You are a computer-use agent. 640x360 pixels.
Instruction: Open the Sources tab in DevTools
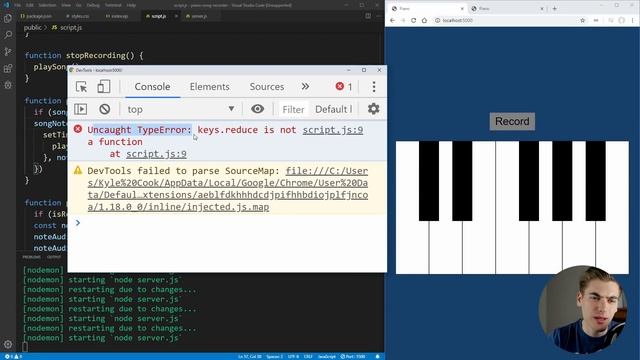(x=267, y=87)
